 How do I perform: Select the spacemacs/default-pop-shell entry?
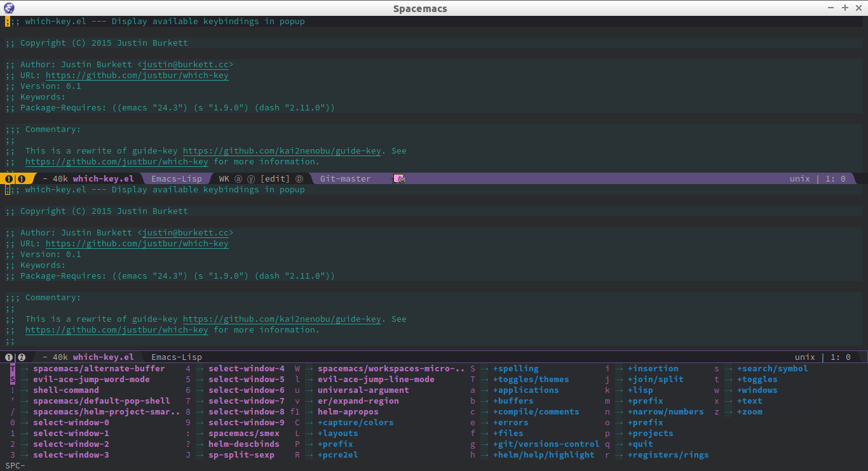point(101,401)
